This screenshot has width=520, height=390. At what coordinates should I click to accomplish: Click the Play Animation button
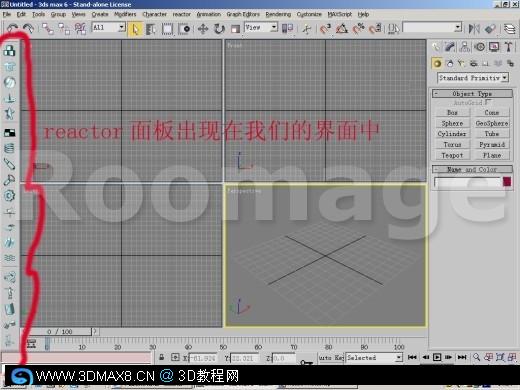437,357
